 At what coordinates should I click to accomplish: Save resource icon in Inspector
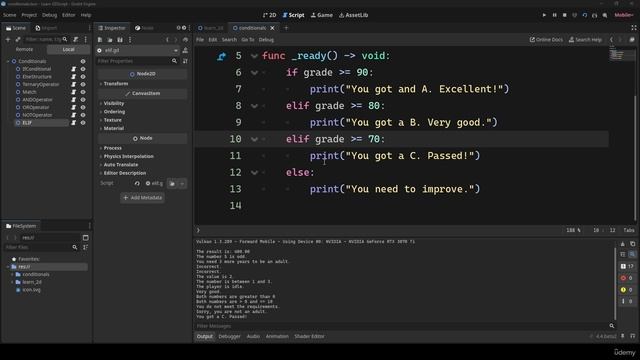click(x=120, y=40)
